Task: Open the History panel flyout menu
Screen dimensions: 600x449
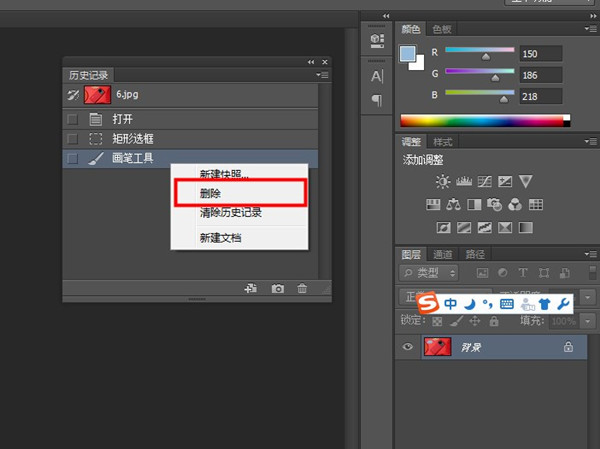Action: click(322, 75)
